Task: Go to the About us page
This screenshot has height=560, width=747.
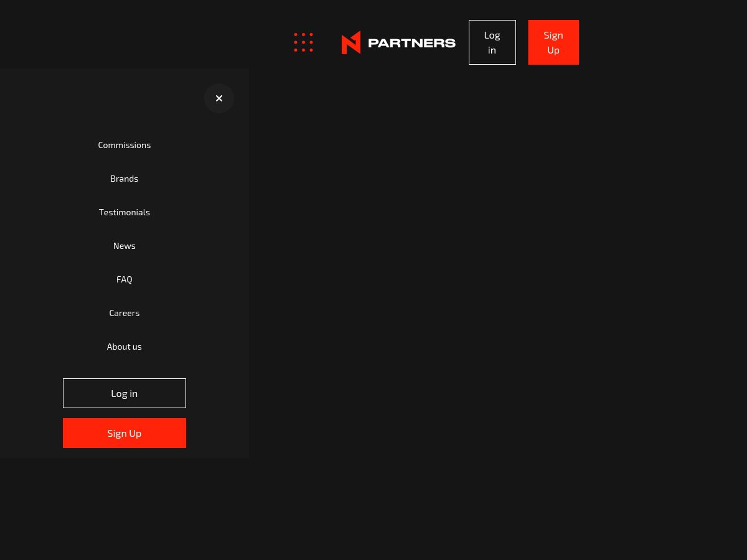Action: [x=125, y=346]
